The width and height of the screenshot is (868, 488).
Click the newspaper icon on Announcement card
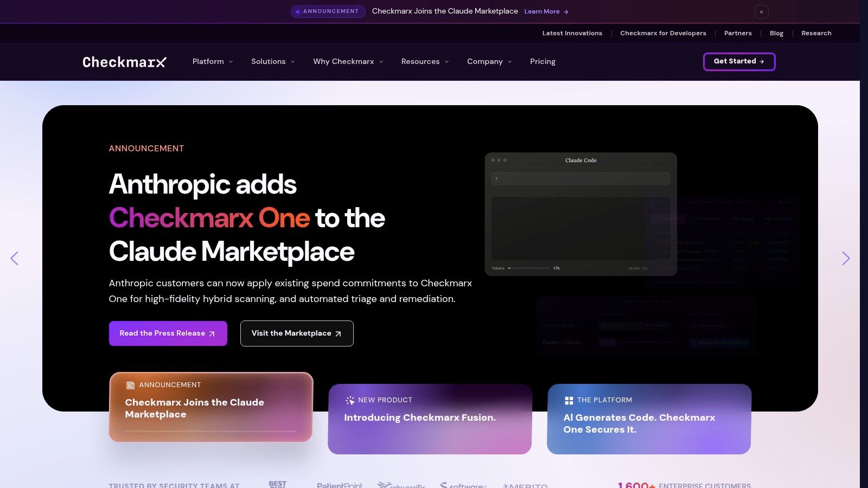[x=130, y=385]
